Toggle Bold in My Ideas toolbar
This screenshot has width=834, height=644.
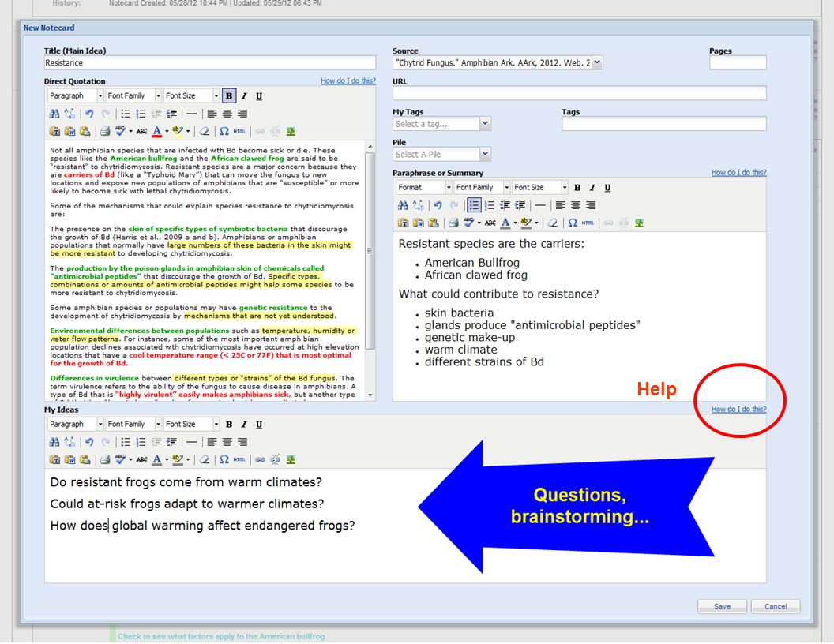coord(229,425)
